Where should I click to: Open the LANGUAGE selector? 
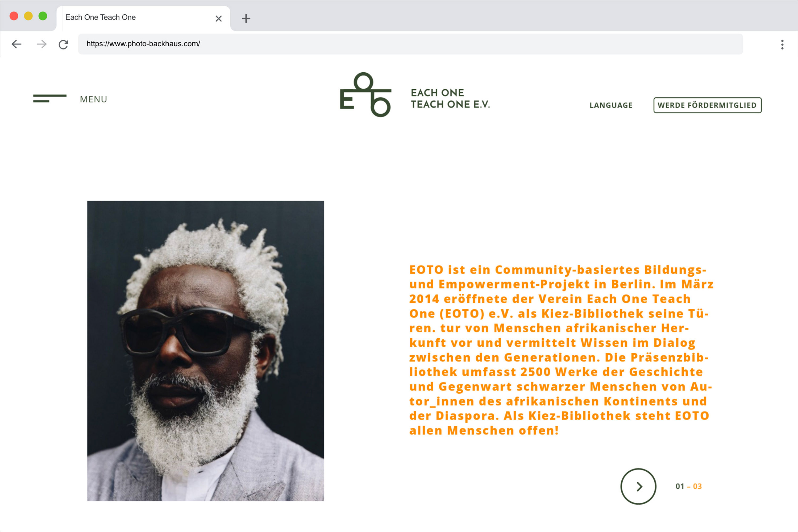611,105
